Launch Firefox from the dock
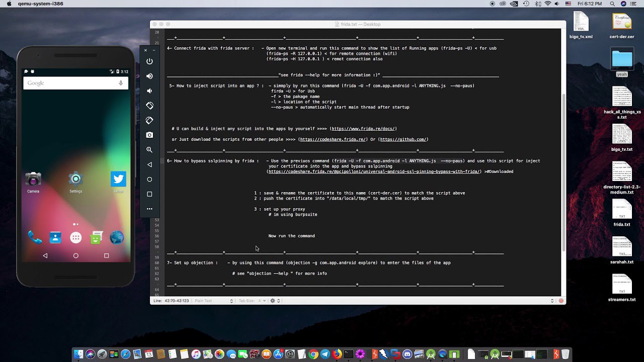This screenshot has width=644, height=362. click(x=337, y=354)
